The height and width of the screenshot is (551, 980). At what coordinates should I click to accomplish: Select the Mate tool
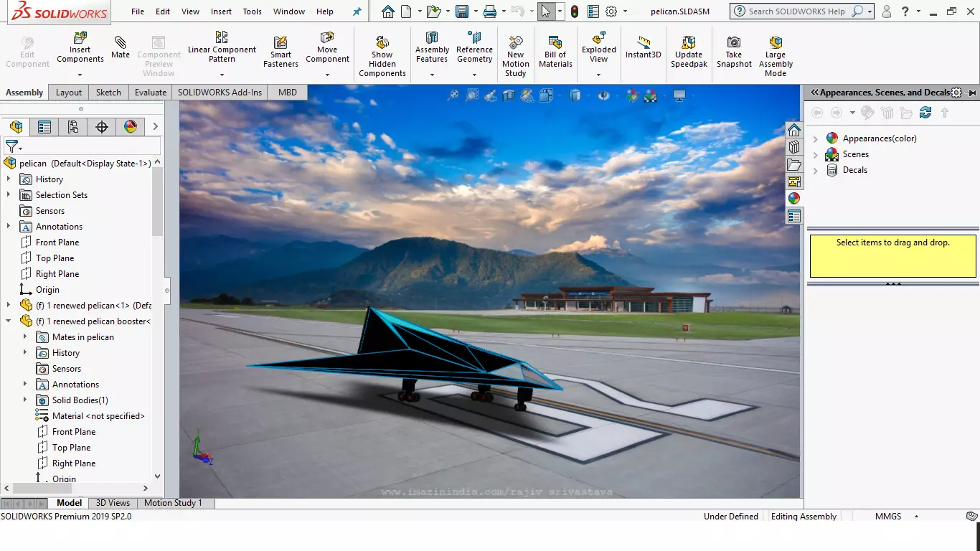point(121,47)
